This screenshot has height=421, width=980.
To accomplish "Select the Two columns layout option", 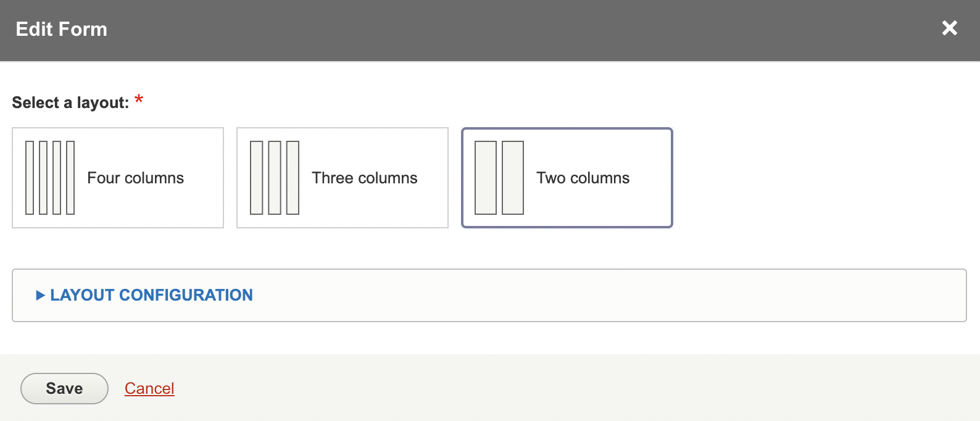I will tap(567, 178).
